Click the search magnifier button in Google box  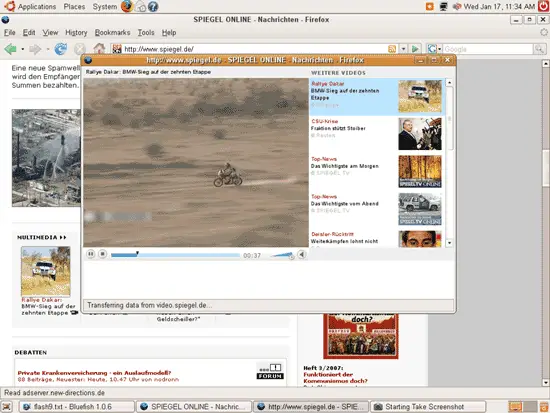point(539,49)
